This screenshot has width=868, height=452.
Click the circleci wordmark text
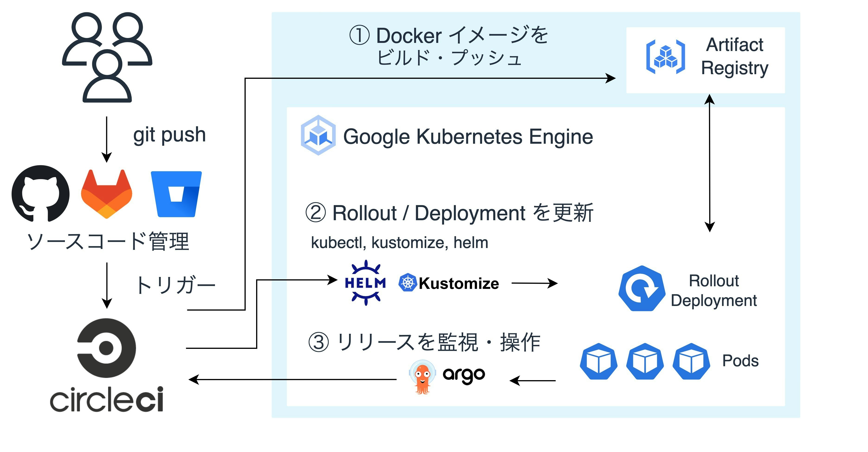[x=107, y=399]
